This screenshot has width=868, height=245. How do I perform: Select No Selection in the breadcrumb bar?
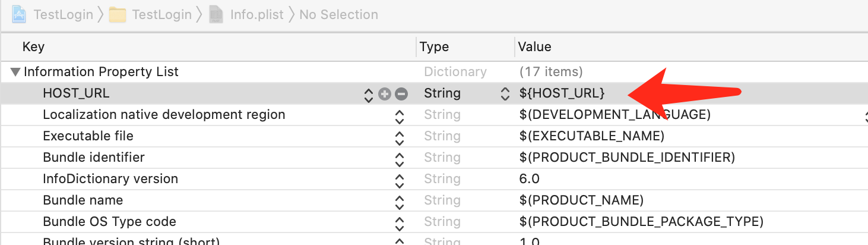click(338, 14)
